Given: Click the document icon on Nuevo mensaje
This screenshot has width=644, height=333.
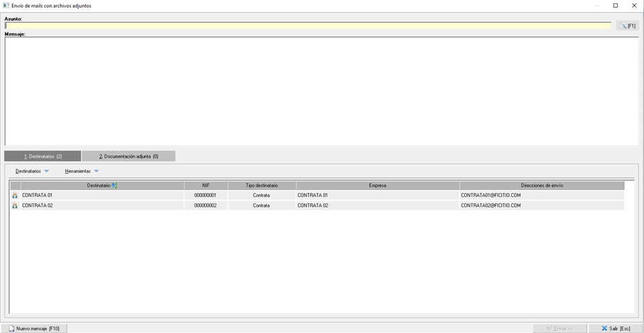Looking at the screenshot, I should click(11, 328).
